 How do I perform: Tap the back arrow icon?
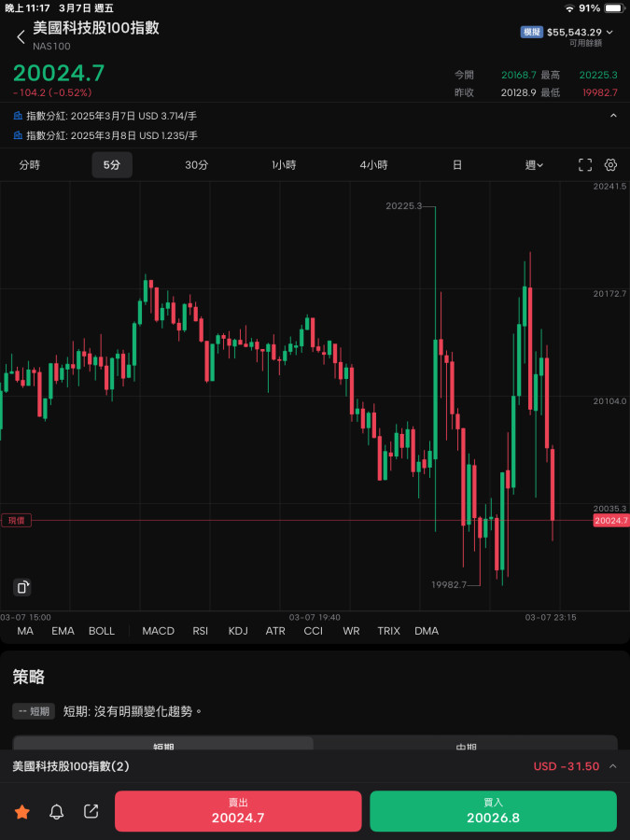point(21,37)
